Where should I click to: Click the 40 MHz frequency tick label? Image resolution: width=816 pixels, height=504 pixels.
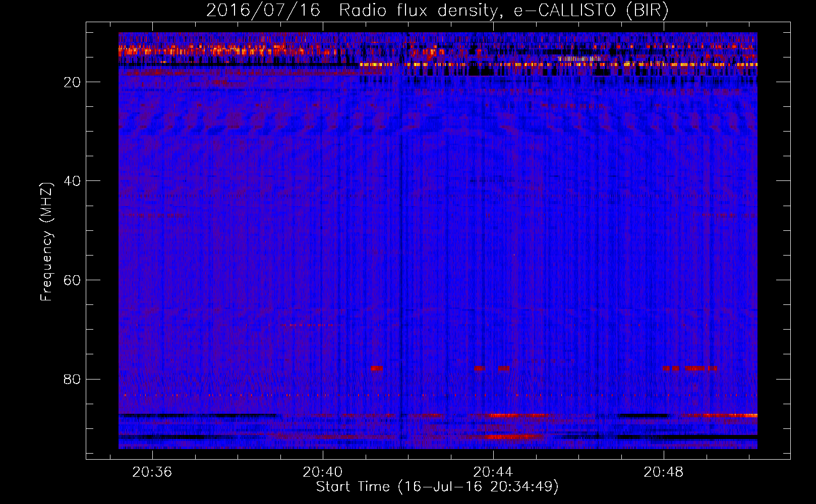(x=72, y=181)
